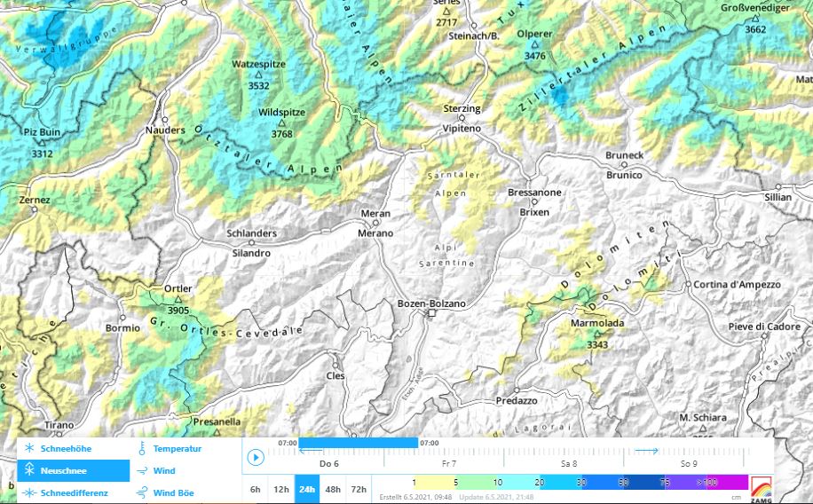This screenshot has height=504, width=813.
Task: Choose the 12h time interval
Action: 280,489
